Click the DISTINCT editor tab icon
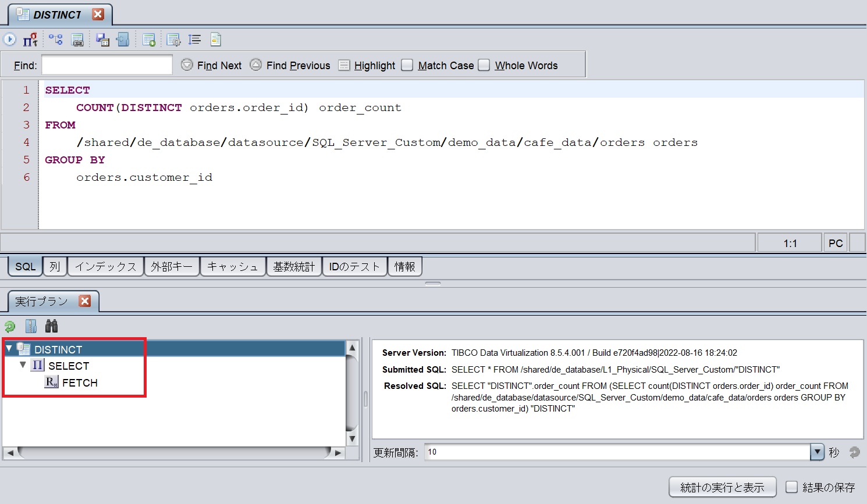The width and height of the screenshot is (867, 504). 23,15
